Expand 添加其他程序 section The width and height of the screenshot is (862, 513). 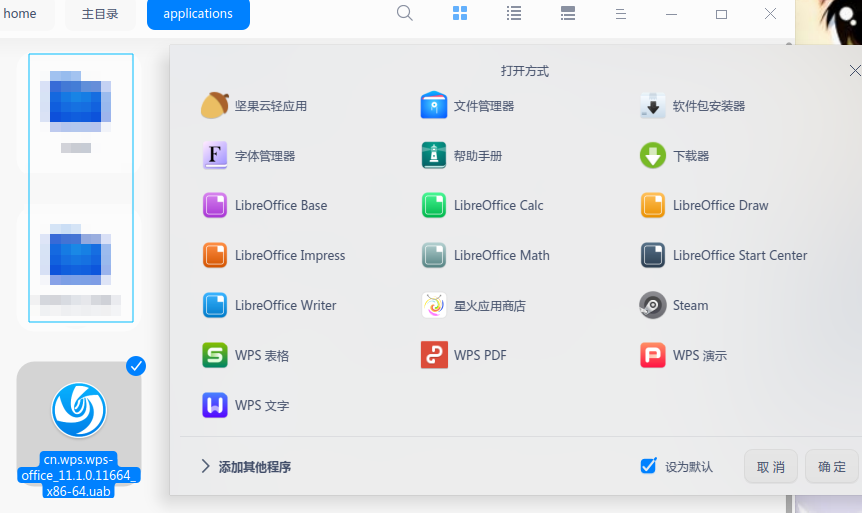[246, 467]
